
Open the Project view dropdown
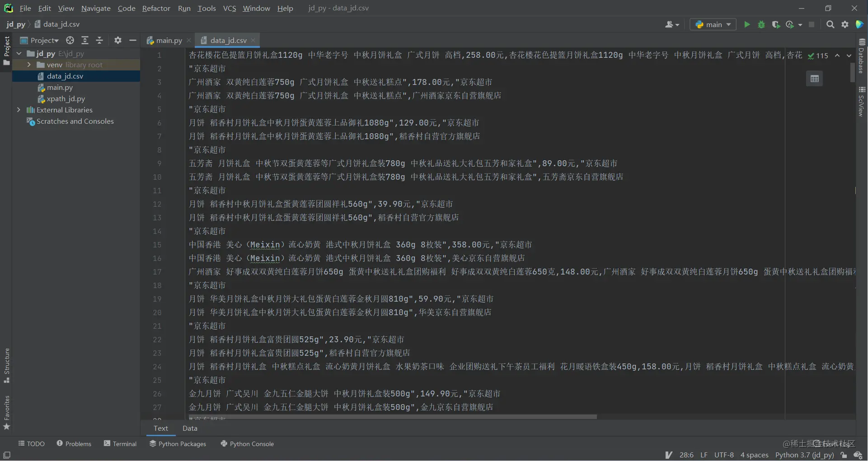click(x=40, y=40)
